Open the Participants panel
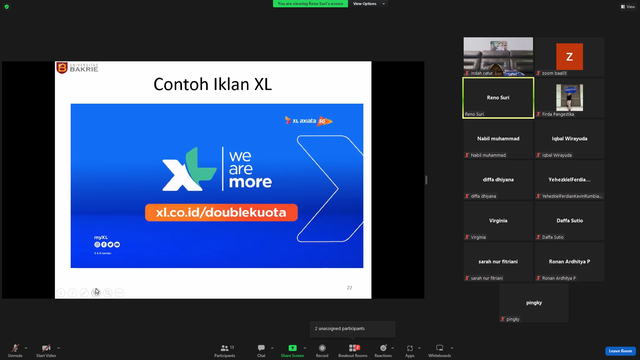This screenshot has height=360, width=640. [225, 350]
